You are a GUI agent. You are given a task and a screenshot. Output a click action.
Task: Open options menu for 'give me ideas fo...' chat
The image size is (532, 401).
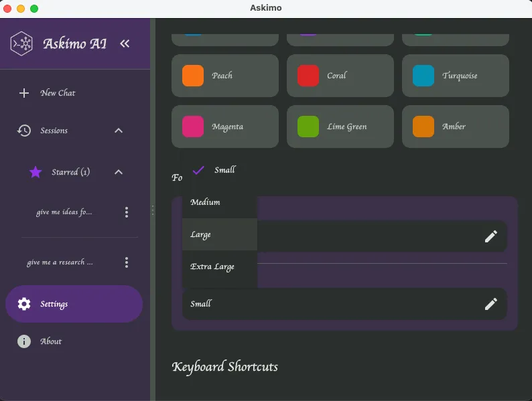(x=127, y=212)
